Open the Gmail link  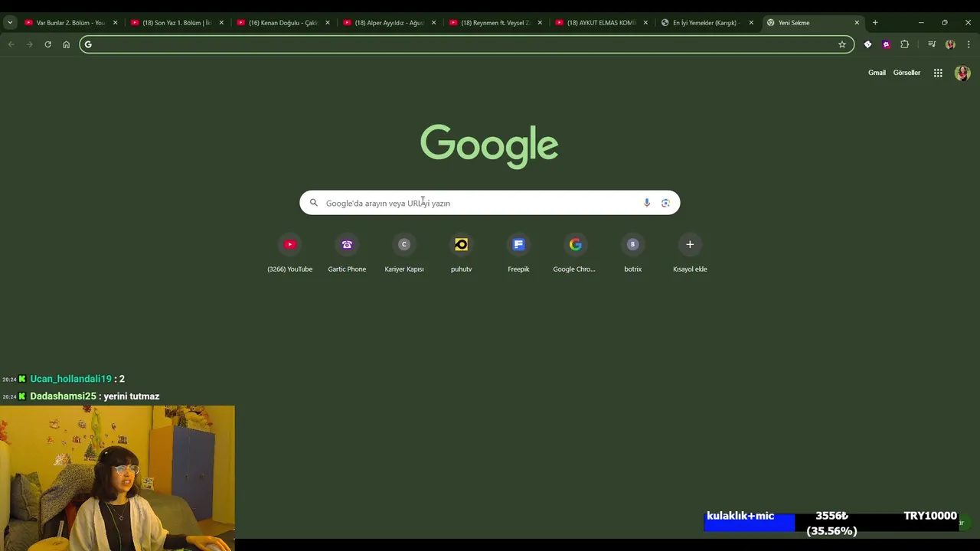pyautogui.click(x=877, y=73)
